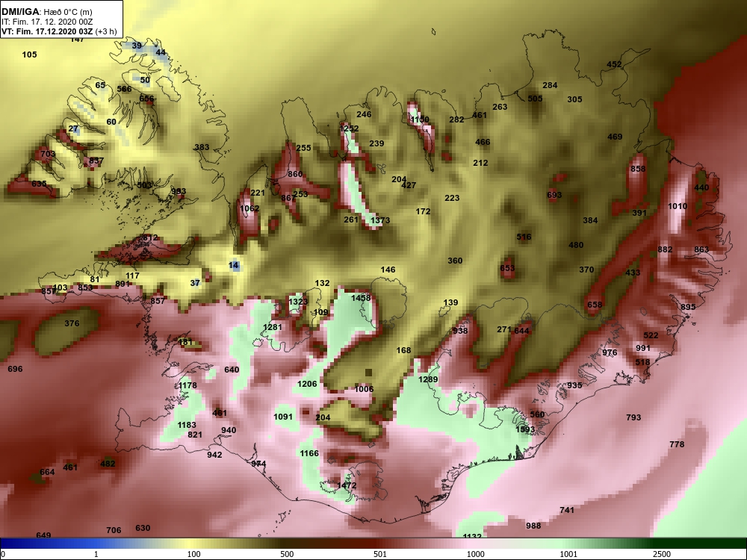Viewport: 747px width, 560px height.
Task: Pick map value 440
Action: [x=701, y=187]
